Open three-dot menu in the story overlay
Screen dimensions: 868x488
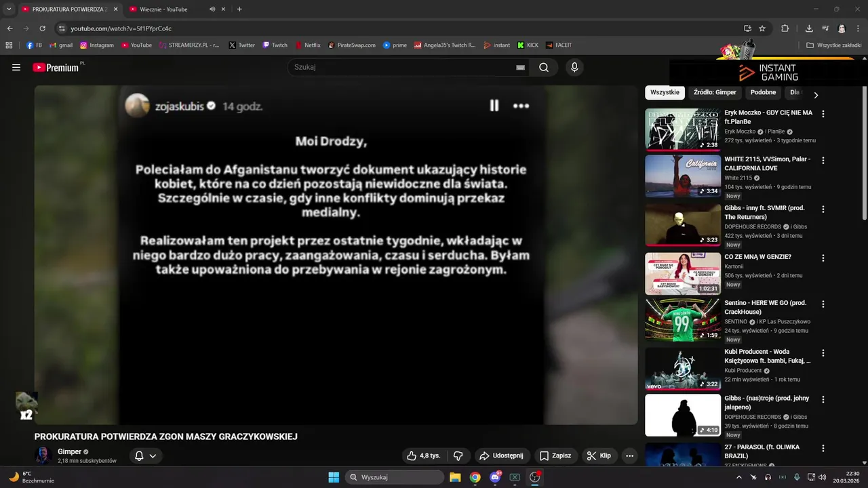(x=521, y=105)
